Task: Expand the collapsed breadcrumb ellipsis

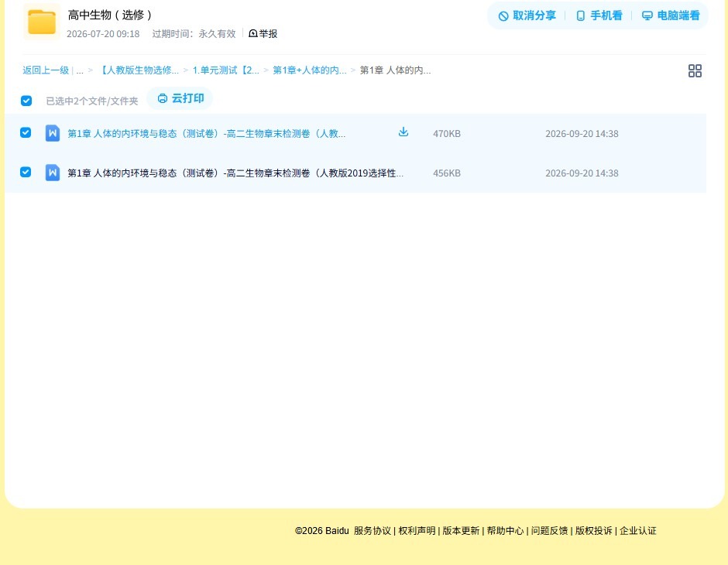Action: tap(80, 70)
